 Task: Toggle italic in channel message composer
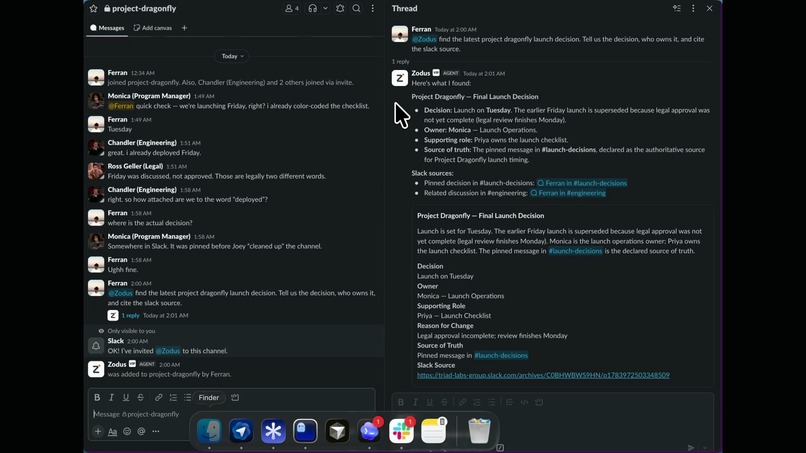[x=111, y=397]
